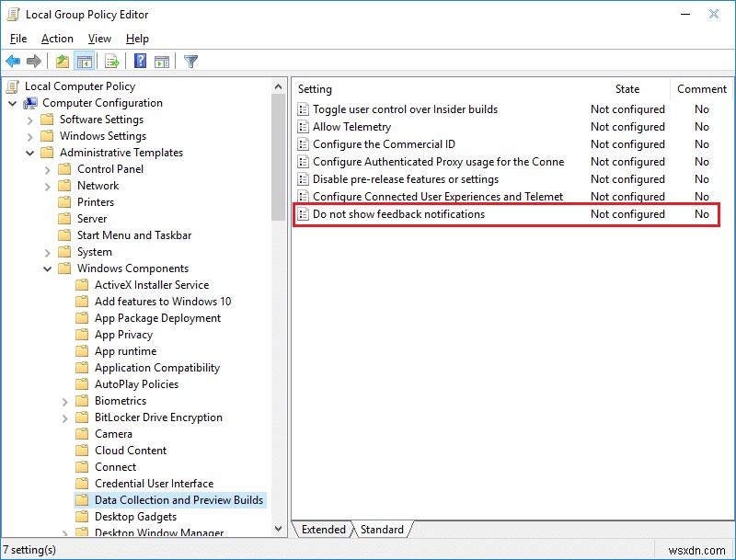Expand the Biometrics folder in the tree

(x=64, y=400)
